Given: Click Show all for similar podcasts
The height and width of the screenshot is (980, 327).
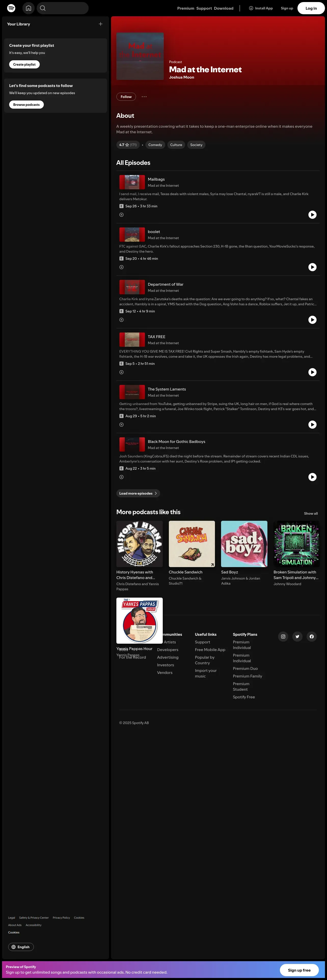Looking at the screenshot, I should [311, 514].
